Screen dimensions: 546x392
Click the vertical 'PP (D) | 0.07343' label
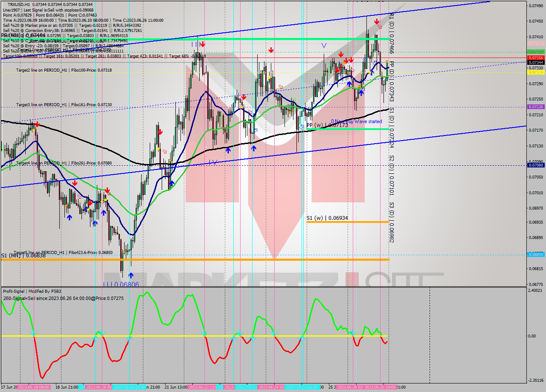(391, 81)
